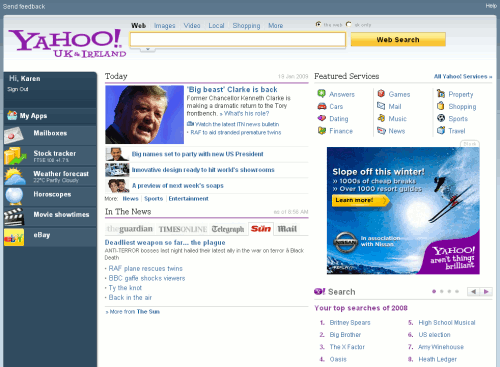Click the Weather forecast sun-cloud icon
Screen dimensions: 500x367
pos(15,176)
